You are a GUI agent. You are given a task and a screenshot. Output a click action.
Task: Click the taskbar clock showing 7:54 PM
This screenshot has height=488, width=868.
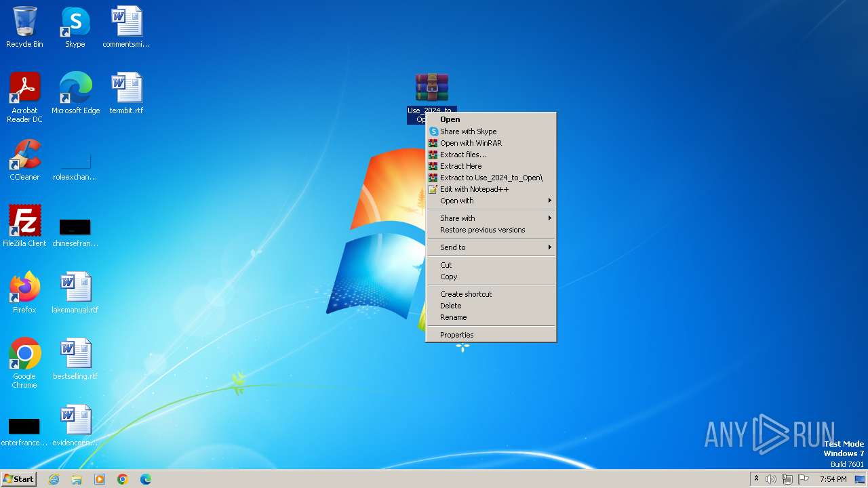click(833, 479)
